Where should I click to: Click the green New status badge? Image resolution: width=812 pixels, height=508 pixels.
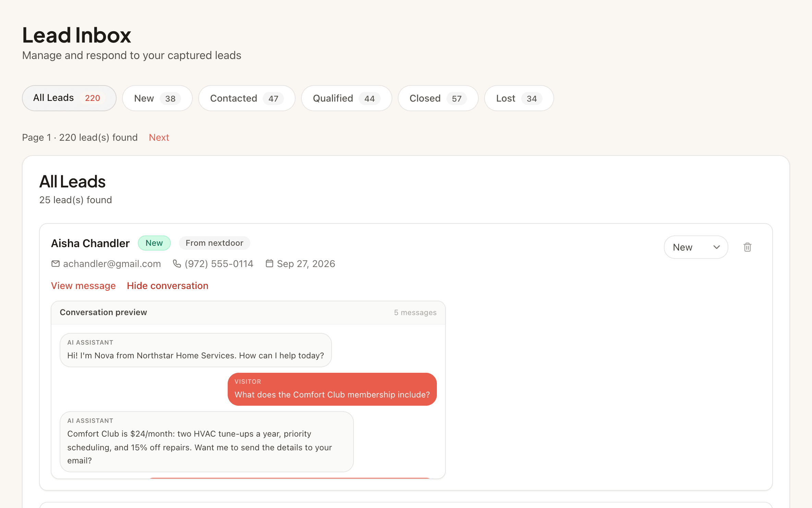154,243
